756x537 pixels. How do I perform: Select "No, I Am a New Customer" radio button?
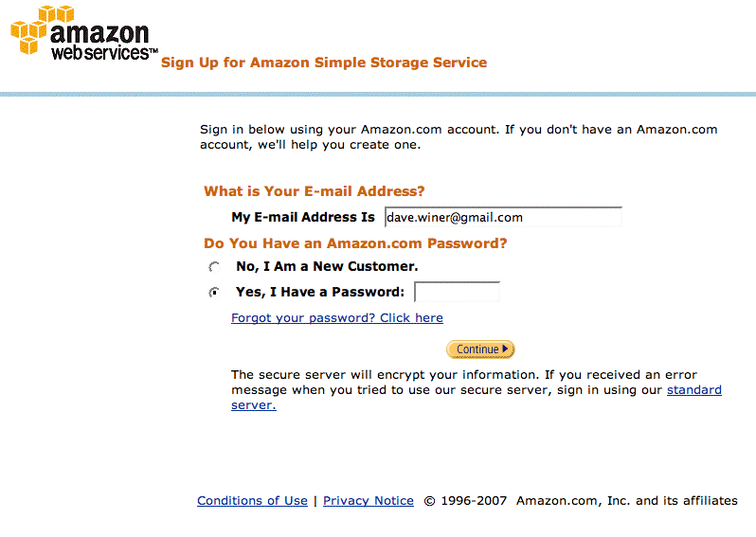point(214,268)
